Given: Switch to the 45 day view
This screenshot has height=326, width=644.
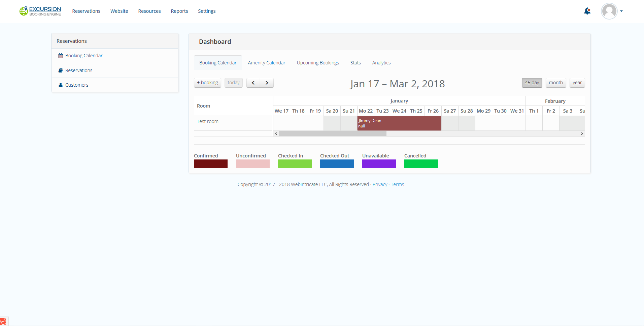Looking at the screenshot, I should (532, 83).
